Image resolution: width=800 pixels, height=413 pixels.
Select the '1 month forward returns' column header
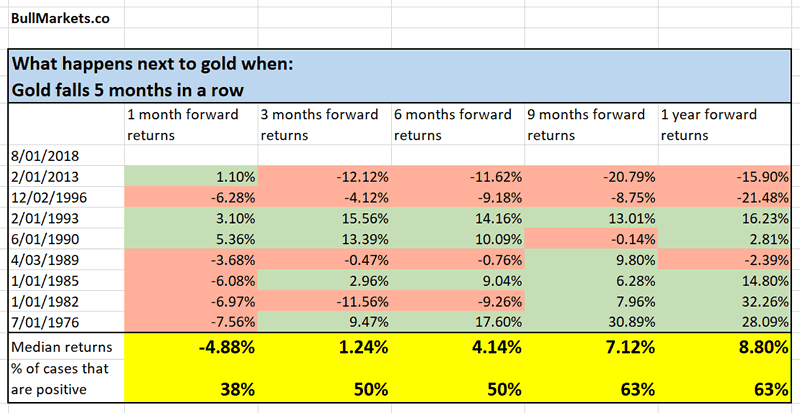tap(184, 123)
